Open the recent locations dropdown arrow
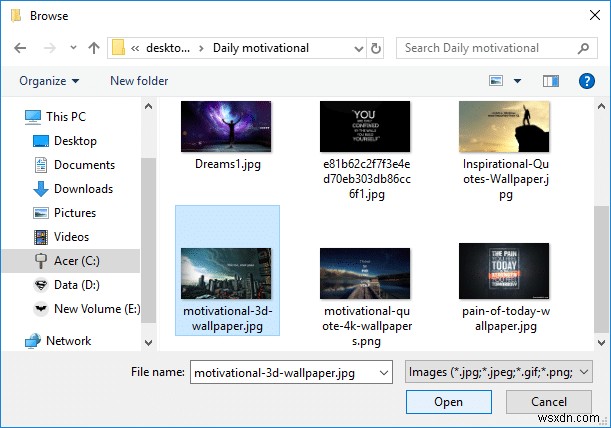The width and height of the screenshot is (611, 428). [x=73, y=48]
